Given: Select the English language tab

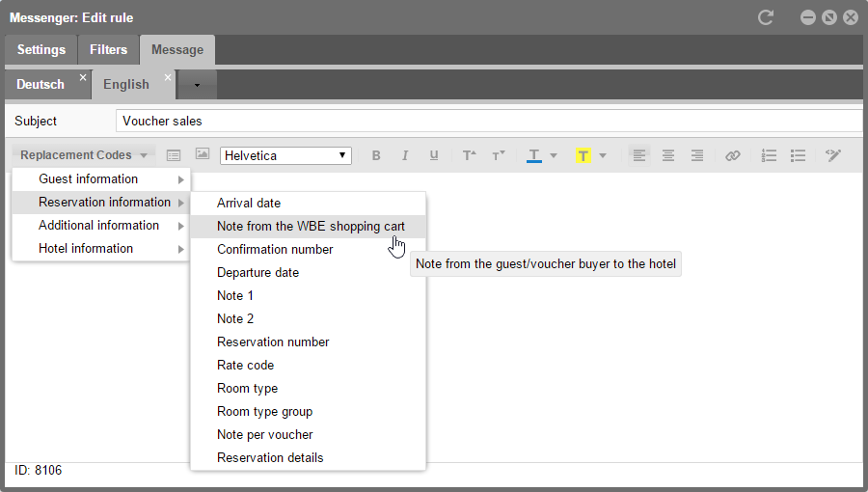Looking at the screenshot, I should tap(126, 85).
